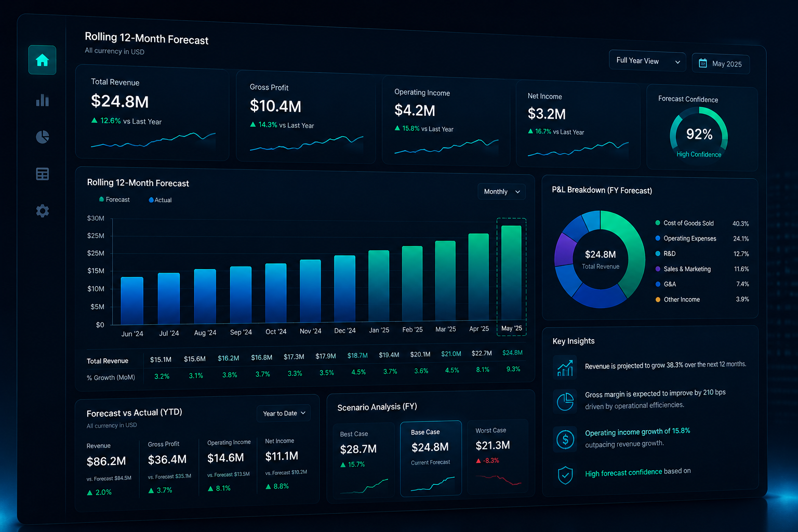Click the G&A legend color dot
The image size is (798, 532).
coord(658,284)
